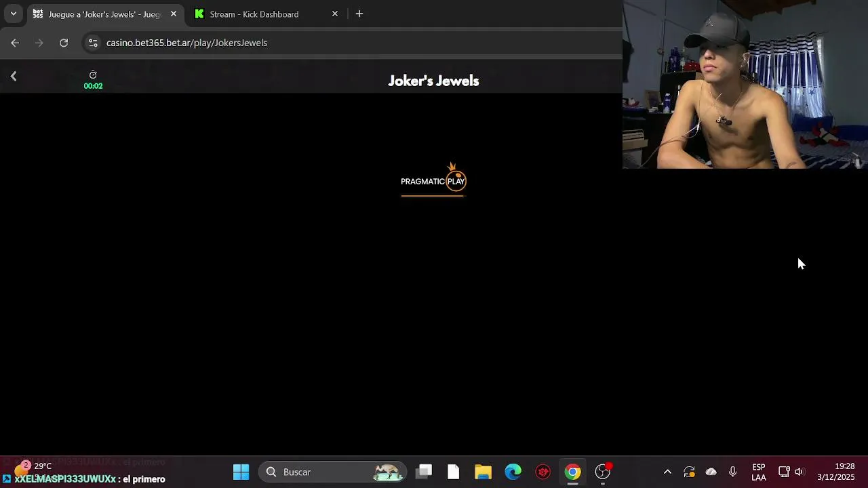Image resolution: width=868 pixels, height=488 pixels.
Task: Open the tab search dropdown arrow
Action: [13, 14]
